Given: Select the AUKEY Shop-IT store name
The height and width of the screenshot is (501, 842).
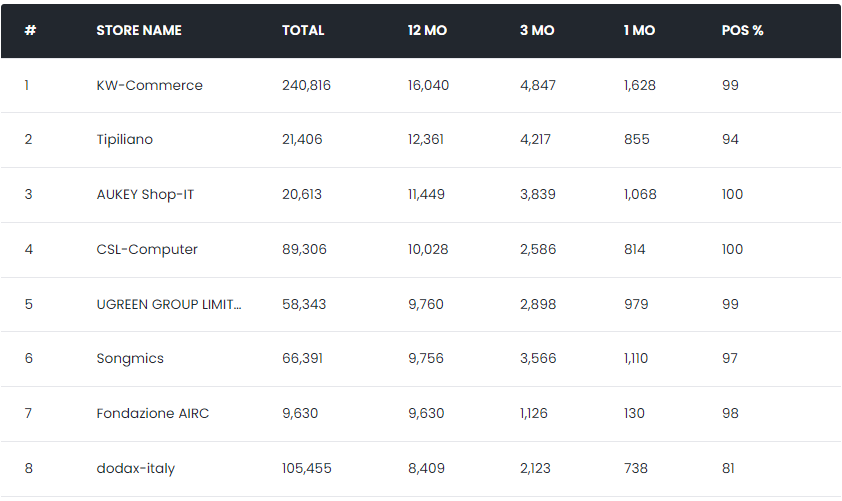Looking at the screenshot, I should coord(145,194).
